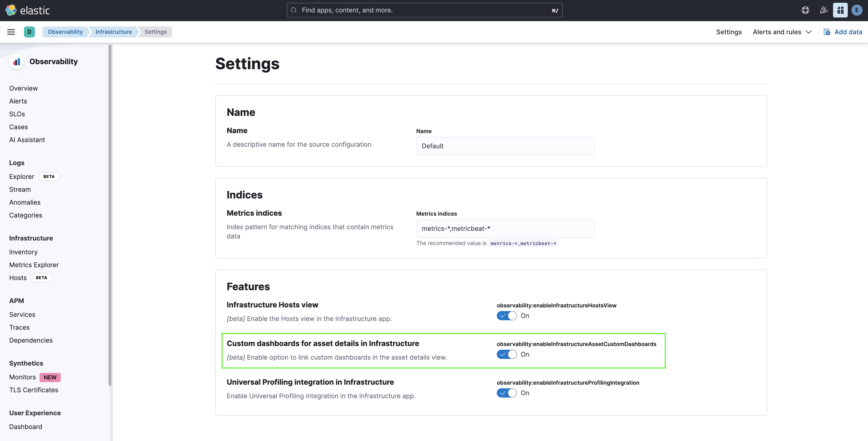
Task: Click the green D space avatar
Action: (x=29, y=32)
